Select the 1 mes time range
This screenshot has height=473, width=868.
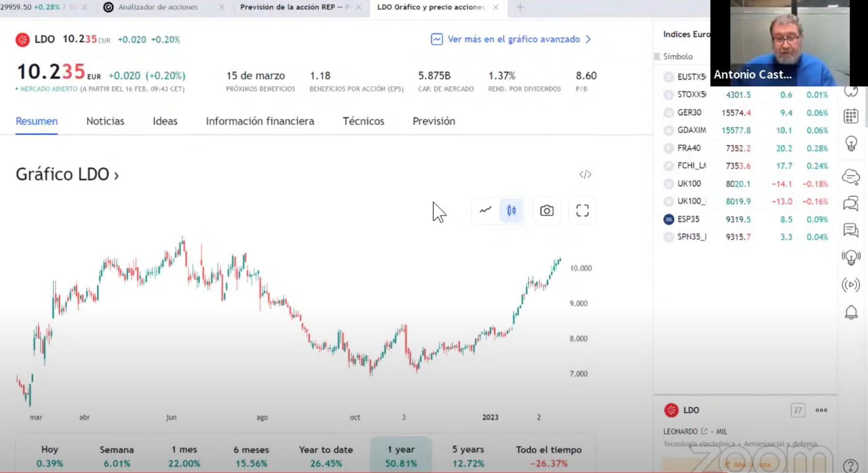[184, 456]
